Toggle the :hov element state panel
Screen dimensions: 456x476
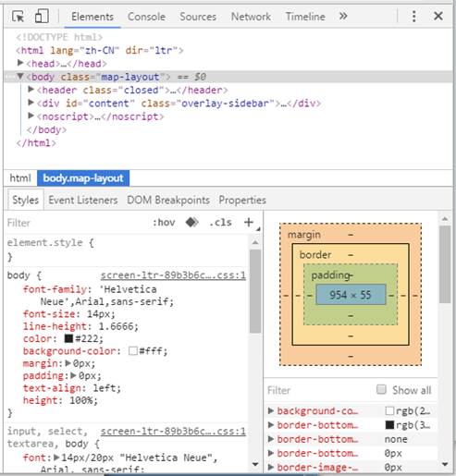tap(164, 222)
